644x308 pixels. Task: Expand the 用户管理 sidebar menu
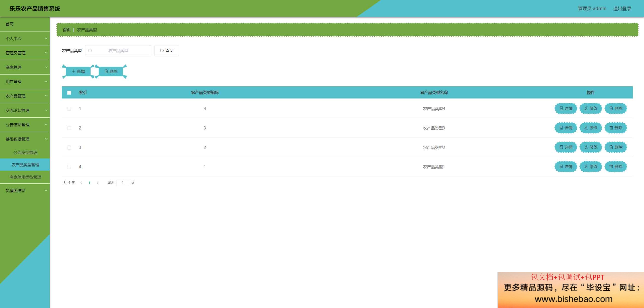pyautogui.click(x=25, y=82)
